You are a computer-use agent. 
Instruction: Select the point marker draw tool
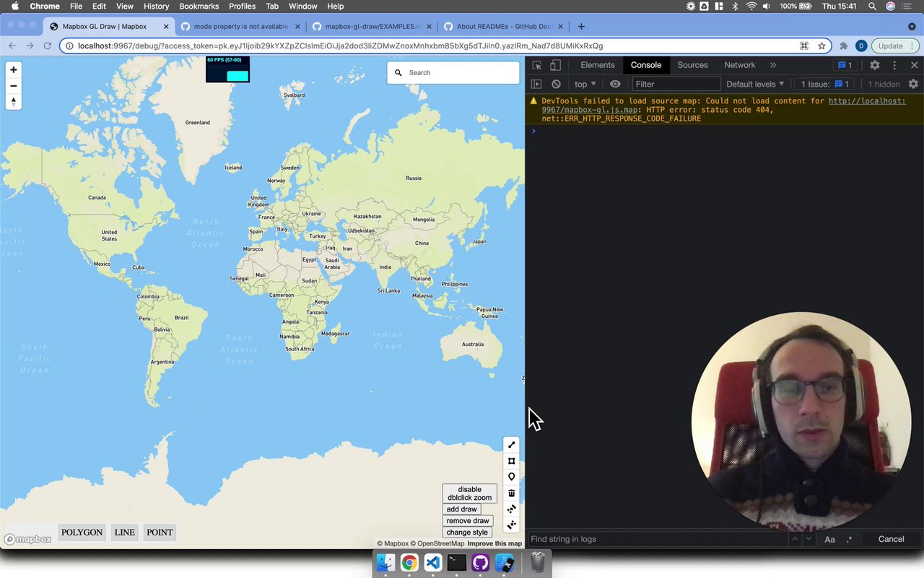tap(511, 477)
